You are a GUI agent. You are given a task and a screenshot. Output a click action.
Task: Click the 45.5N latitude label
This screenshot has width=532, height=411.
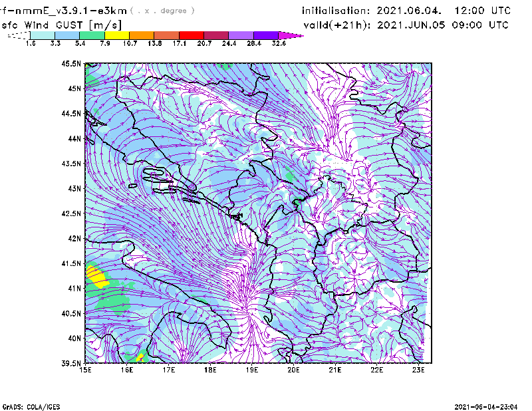71,63
